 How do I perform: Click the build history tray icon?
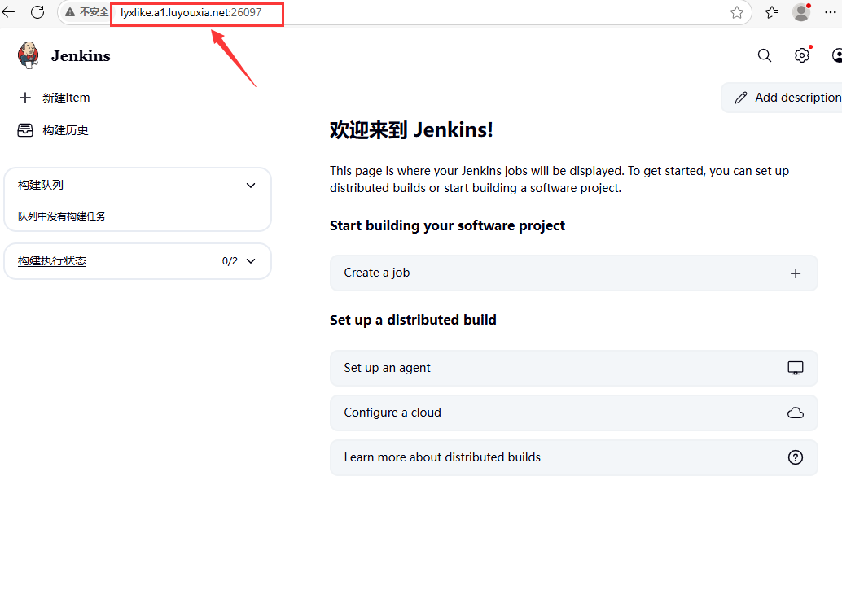point(24,130)
